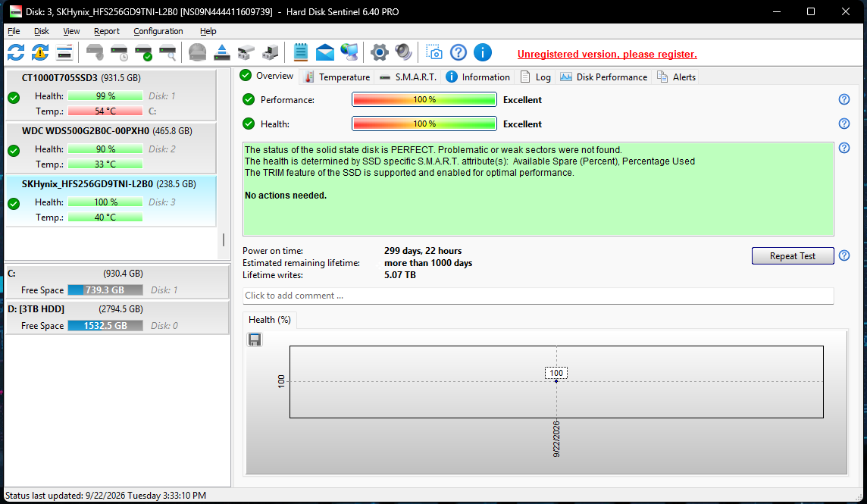Switch to the Disk Performance tab
The height and width of the screenshot is (504, 867).
[x=603, y=77]
